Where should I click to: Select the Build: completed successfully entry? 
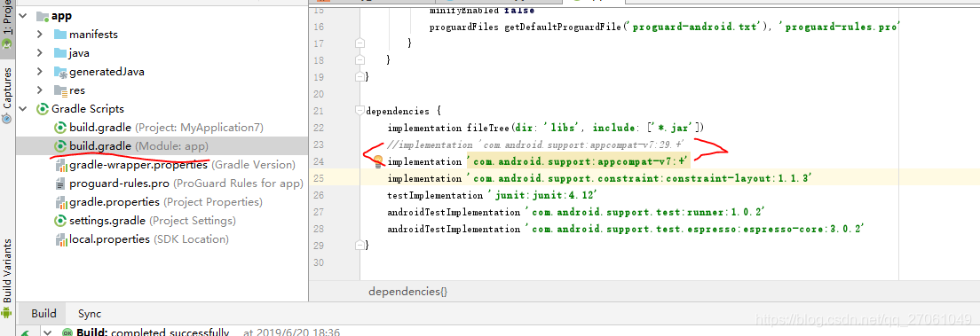click(153, 332)
